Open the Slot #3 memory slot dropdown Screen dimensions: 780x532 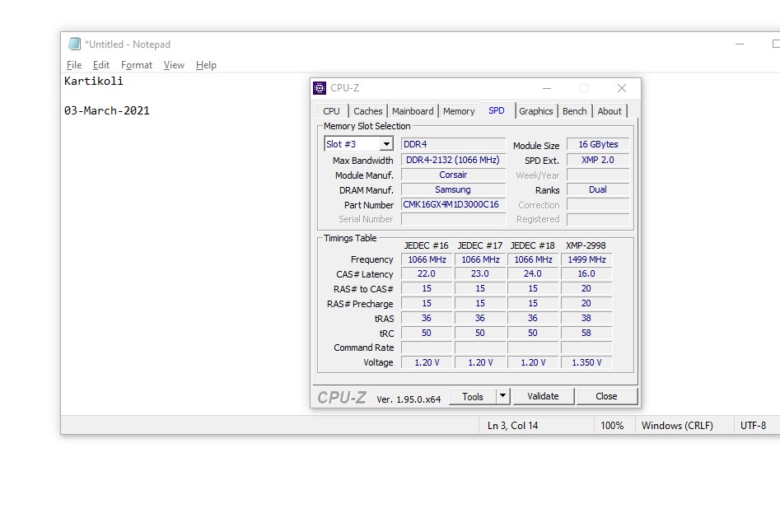click(386, 144)
